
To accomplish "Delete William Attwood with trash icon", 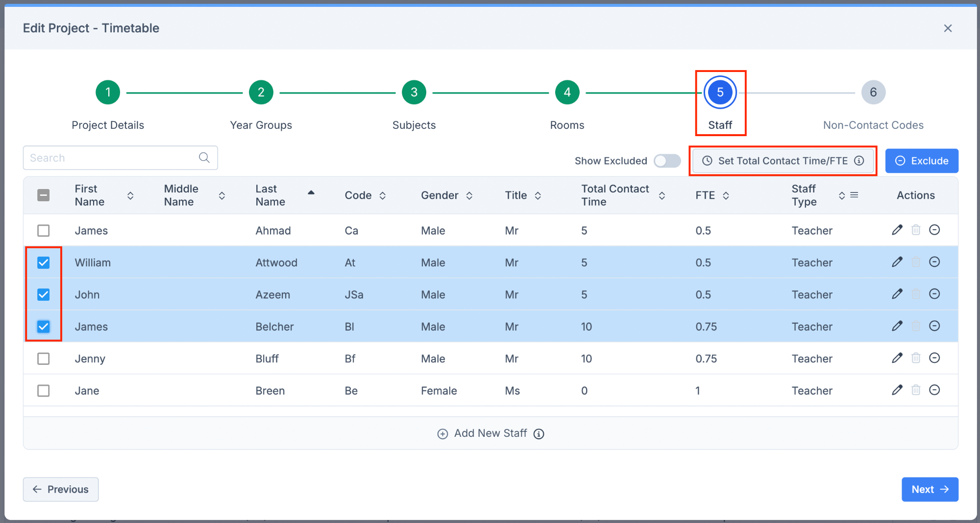I will [916, 262].
